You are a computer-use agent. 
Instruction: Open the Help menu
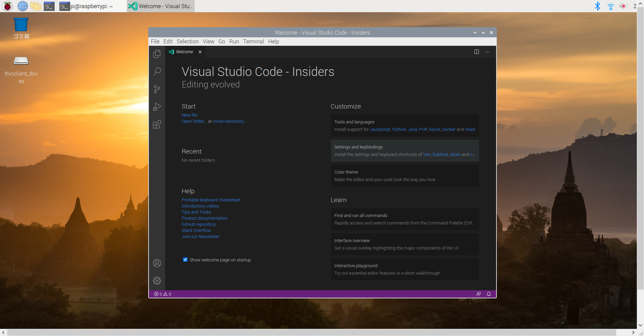tap(274, 41)
